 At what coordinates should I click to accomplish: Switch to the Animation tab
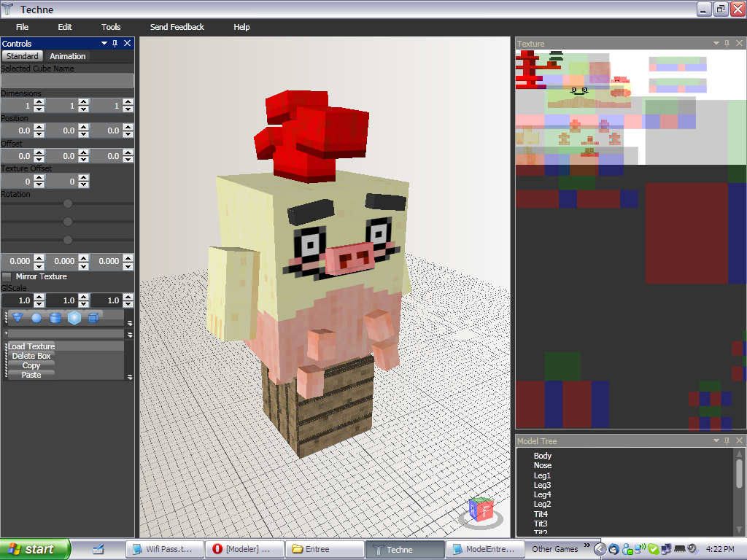(68, 56)
